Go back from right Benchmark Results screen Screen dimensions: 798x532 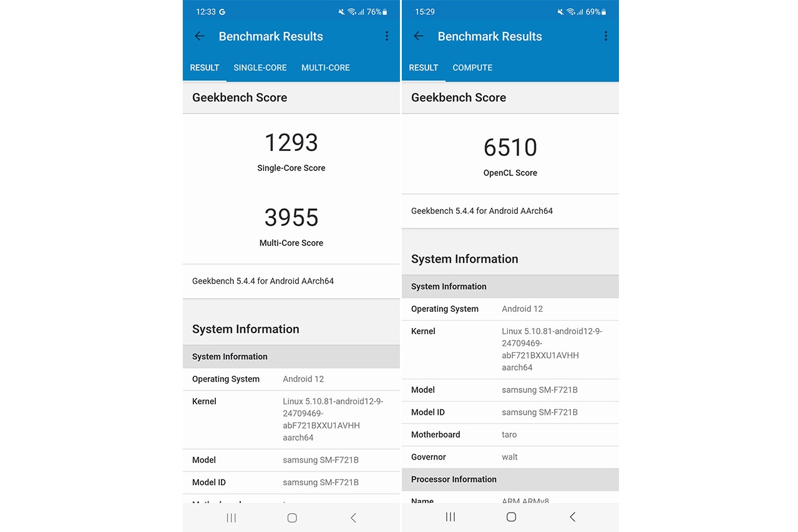[419, 36]
